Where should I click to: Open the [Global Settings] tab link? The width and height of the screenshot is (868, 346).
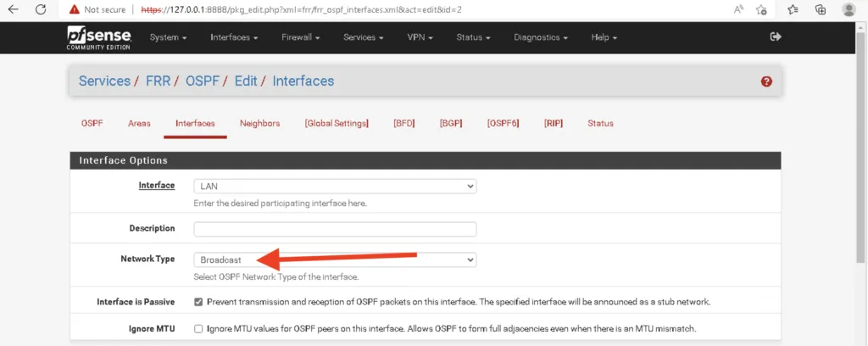pyautogui.click(x=337, y=124)
